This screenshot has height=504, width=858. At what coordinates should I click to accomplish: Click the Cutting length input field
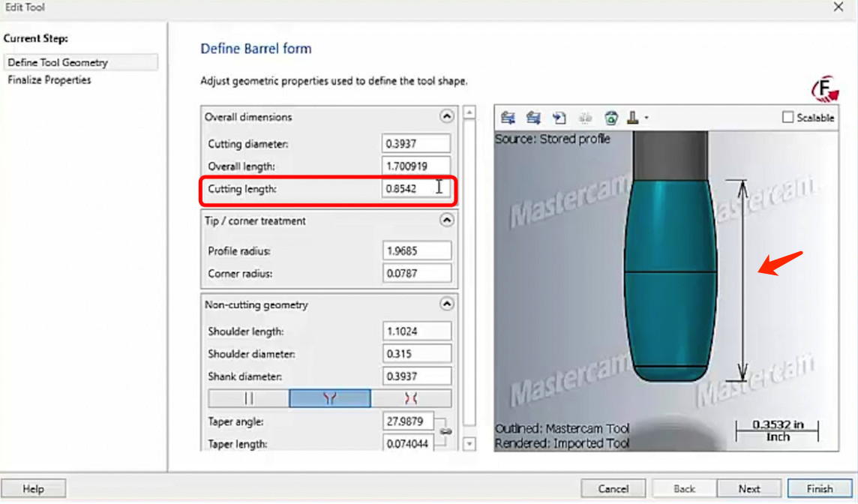[x=415, y=188]
